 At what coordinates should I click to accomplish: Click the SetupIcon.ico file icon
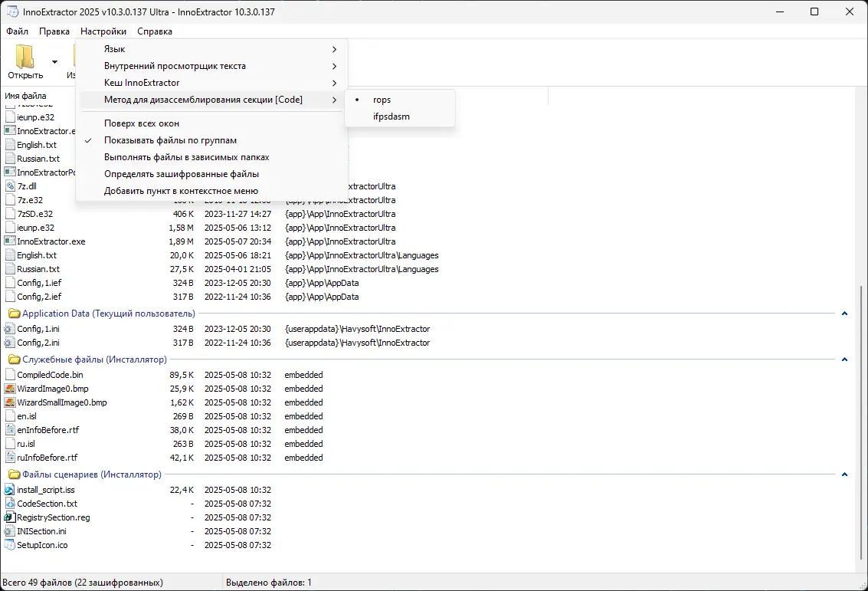(x=9, y=545)
